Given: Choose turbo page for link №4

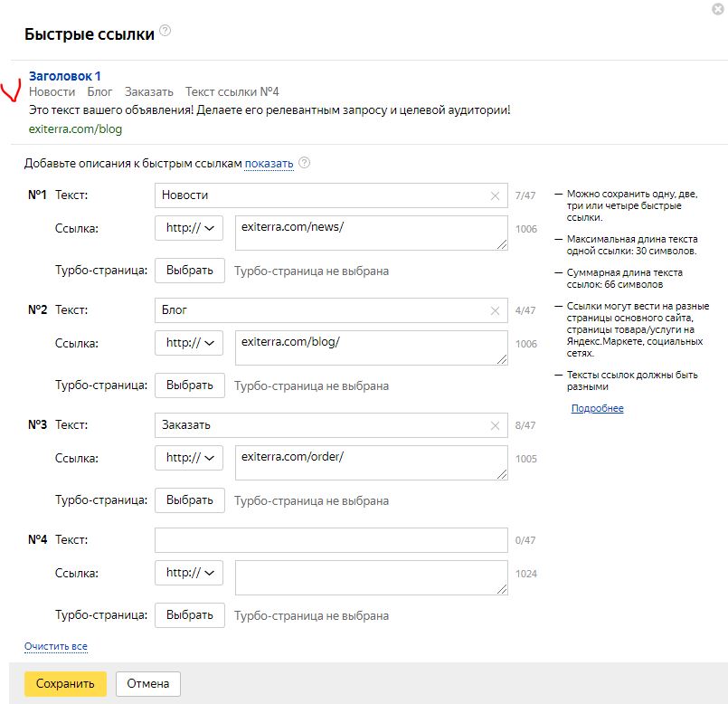Looking at the screenshot, I should point(190,615).
